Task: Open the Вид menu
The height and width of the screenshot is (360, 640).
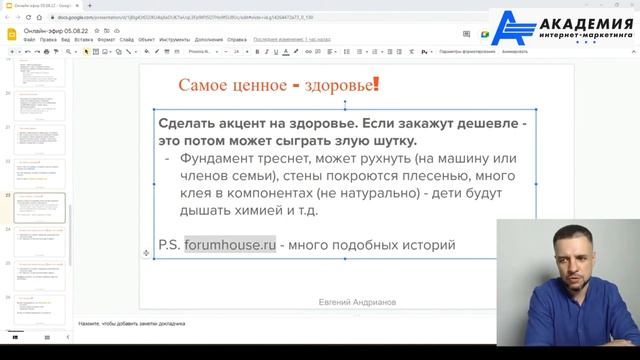Action: click(65, 40)
